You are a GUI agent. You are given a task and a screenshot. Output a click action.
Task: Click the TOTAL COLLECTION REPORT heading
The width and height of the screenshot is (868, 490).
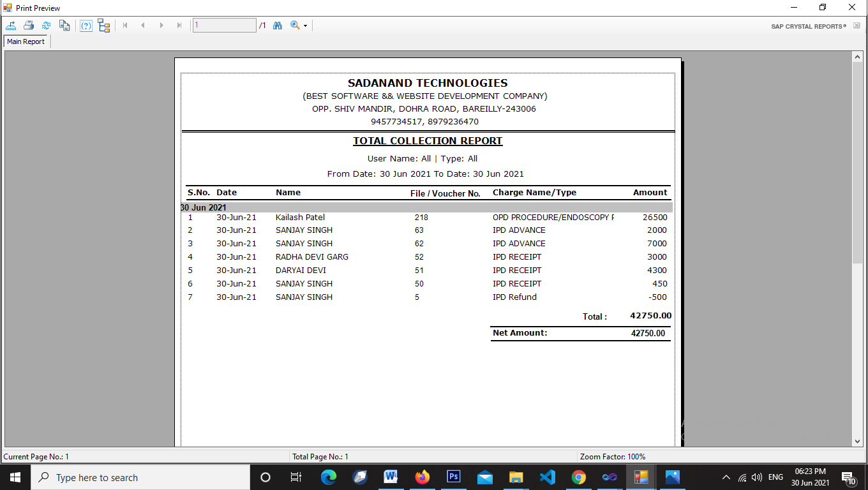click(x=428, y=141)
